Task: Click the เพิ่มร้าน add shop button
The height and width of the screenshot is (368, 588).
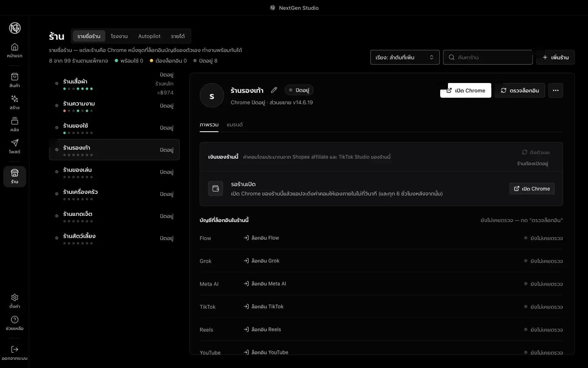Action: (x=555, y=57)
